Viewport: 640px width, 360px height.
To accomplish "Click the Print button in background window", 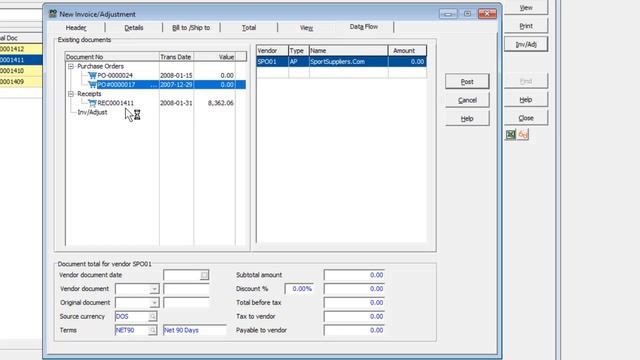I will pyautogui.click(x=526, y=26).
